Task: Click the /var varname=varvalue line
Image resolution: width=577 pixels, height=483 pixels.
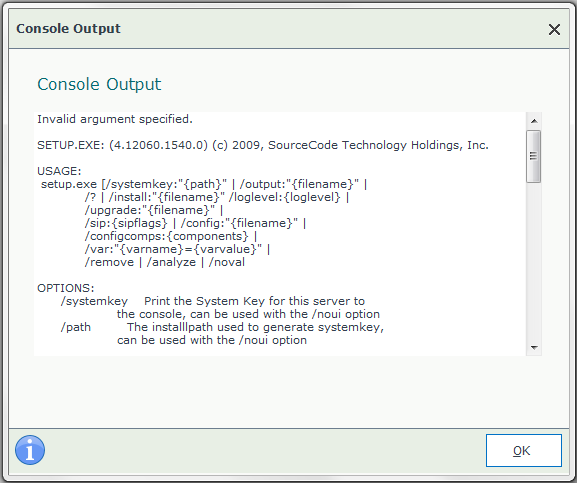Action: click(x=177, y=249)
